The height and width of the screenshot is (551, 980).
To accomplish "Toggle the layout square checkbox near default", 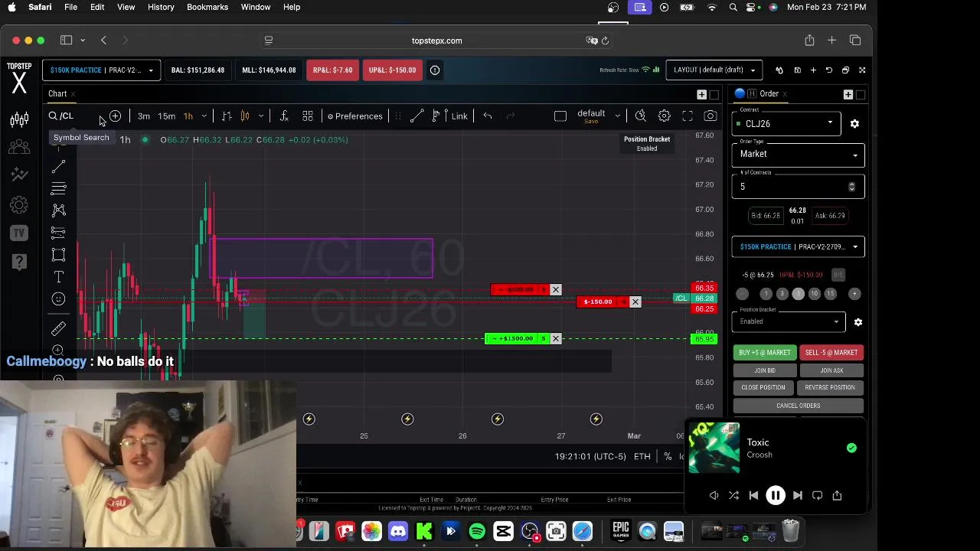I will pyautogui.click(x=560, y=116).
